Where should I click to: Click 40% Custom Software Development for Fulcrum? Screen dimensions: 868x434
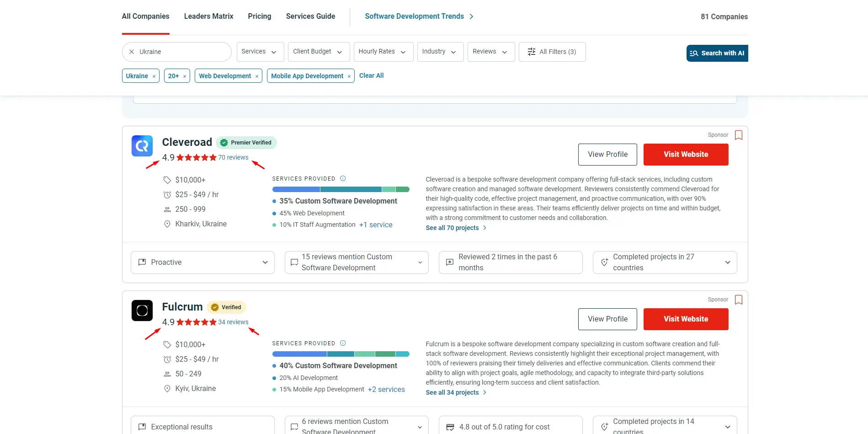pos(338,366)
